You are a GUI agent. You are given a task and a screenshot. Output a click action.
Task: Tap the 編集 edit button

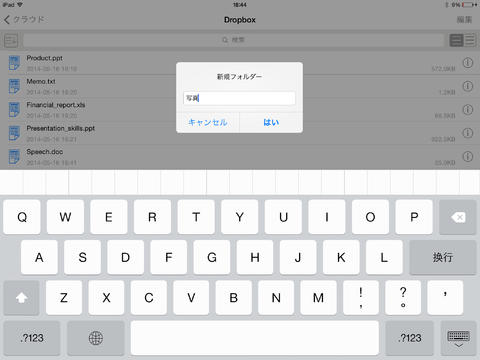(464, 20)
